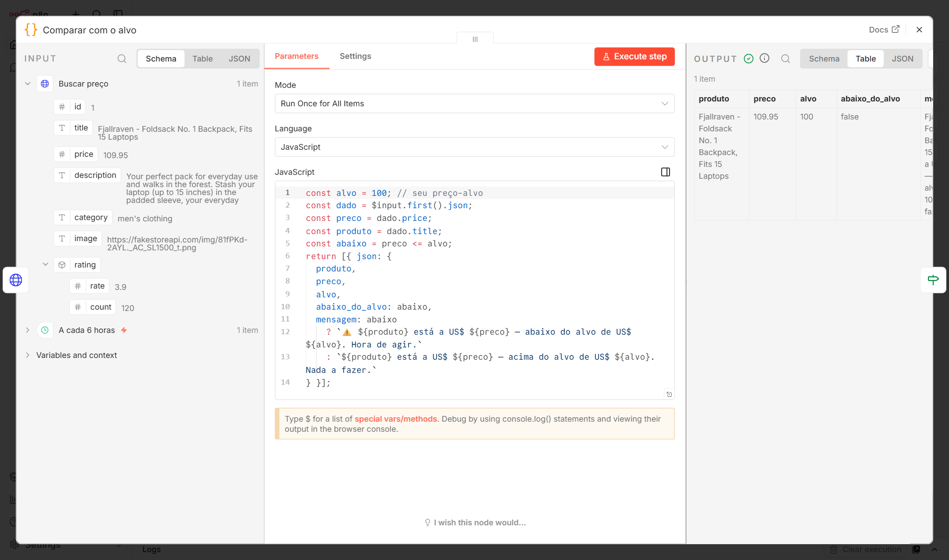
Task: Select input Schema view
Action: click(x=161, y=58)
